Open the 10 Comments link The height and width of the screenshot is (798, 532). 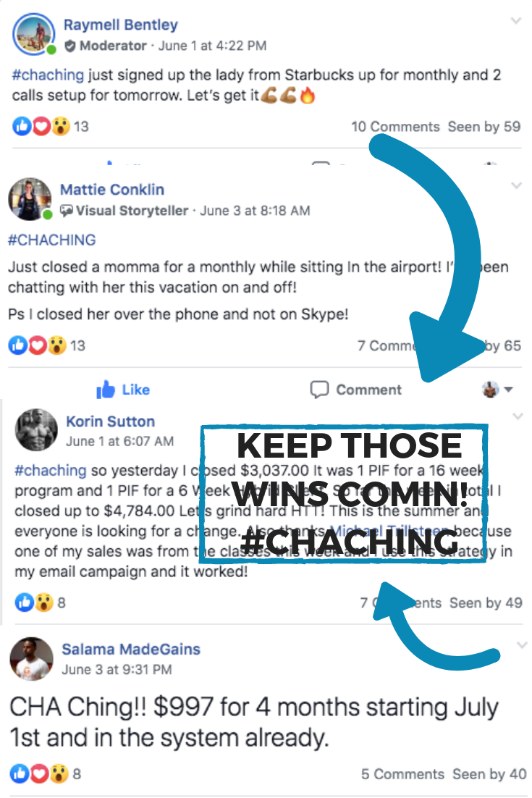[395, 127]
